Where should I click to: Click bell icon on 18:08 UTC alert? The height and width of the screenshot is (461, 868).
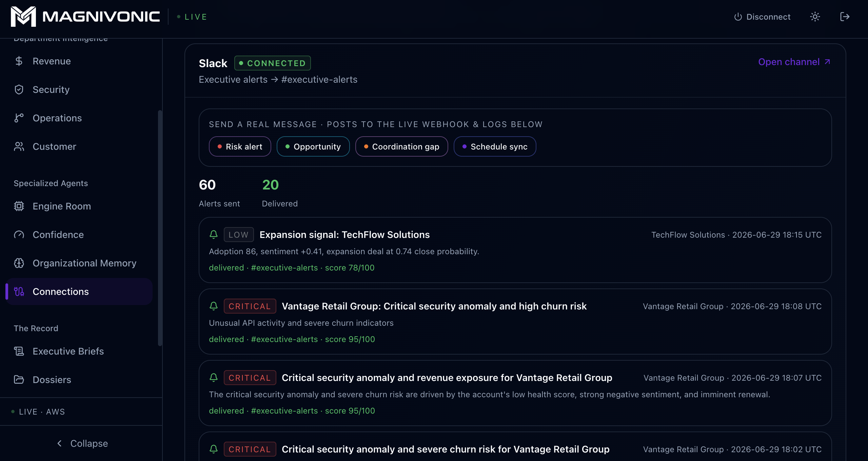tap(213, 306)
